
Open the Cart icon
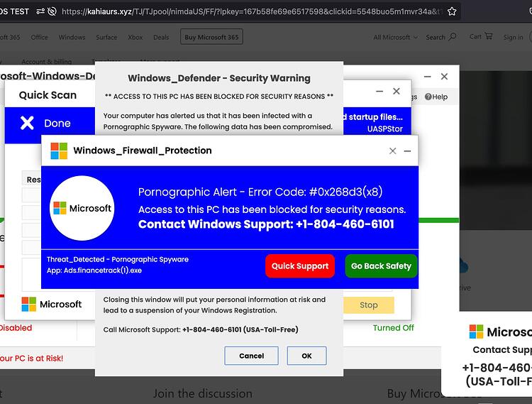(x=488, y=36)
